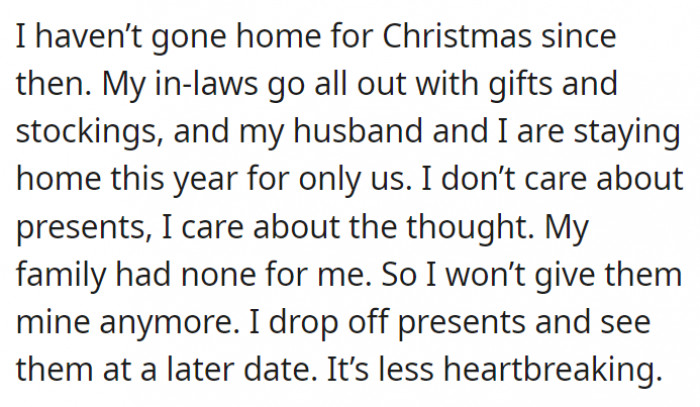
Task: Click the word "none" in the sixth line
Action: (218, 276)
